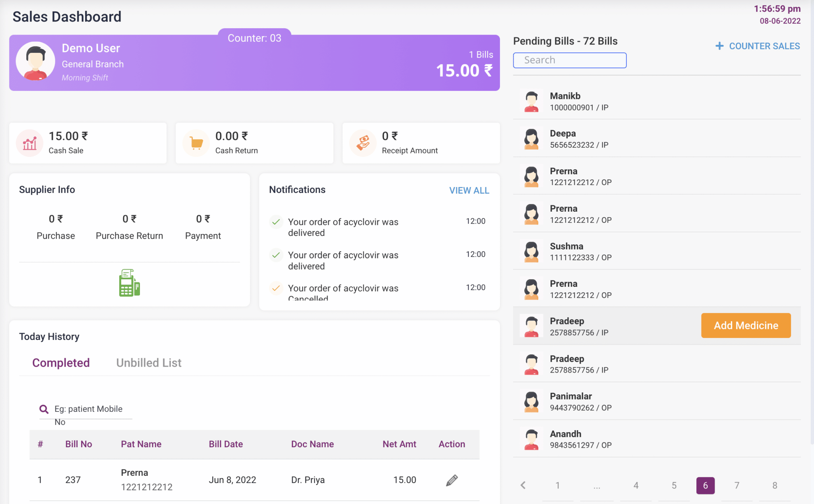Click the Counter: 03 label tab
The image size is (814, 504).
coord(254,38)
